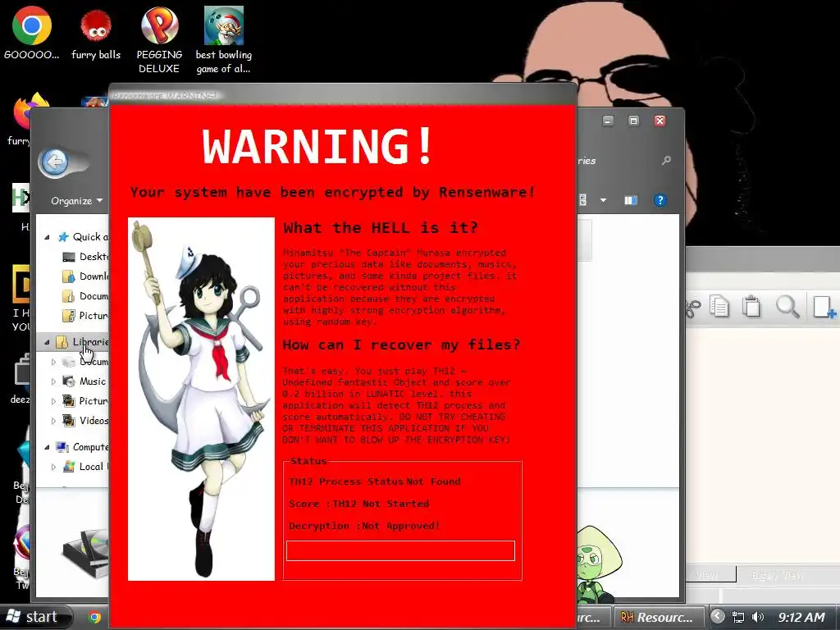Image resolution: width=840 pixels, height=630 pixels.
Task: Click the Copy icon in Resource Hacker toolbar
Action: click(x=719, y=307)
